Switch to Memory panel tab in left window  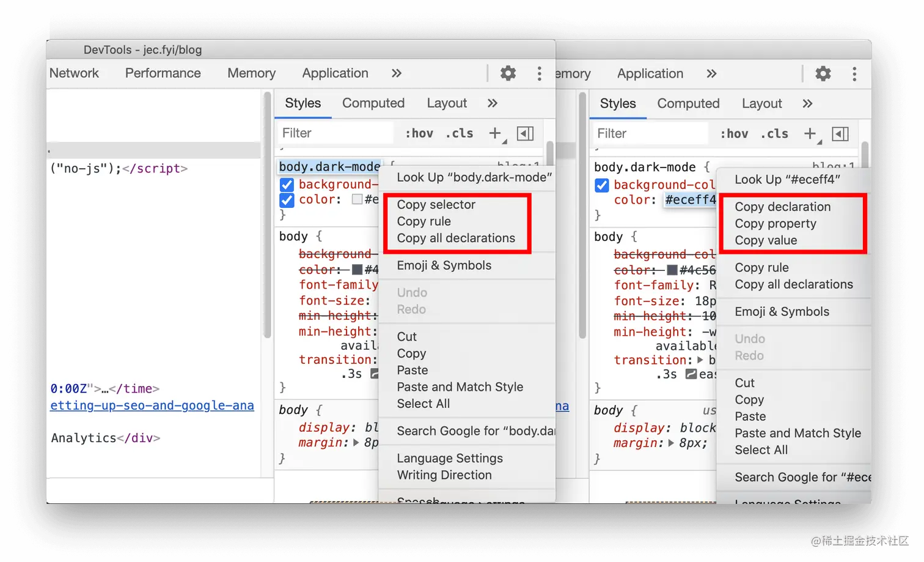point(251,73)
